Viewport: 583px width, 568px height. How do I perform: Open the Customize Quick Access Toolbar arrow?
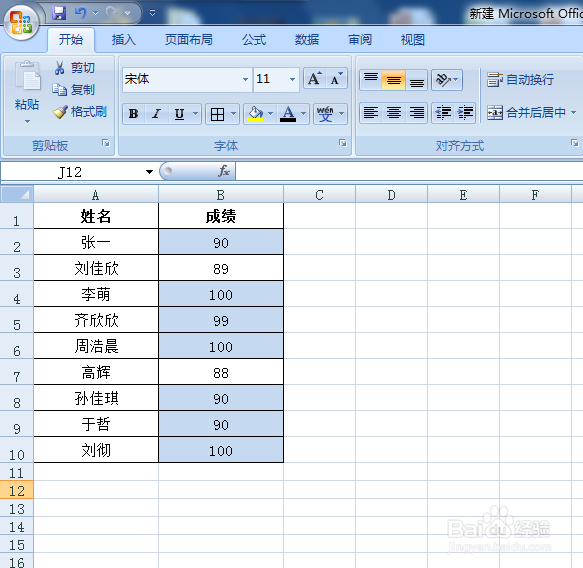click(152, 13)
